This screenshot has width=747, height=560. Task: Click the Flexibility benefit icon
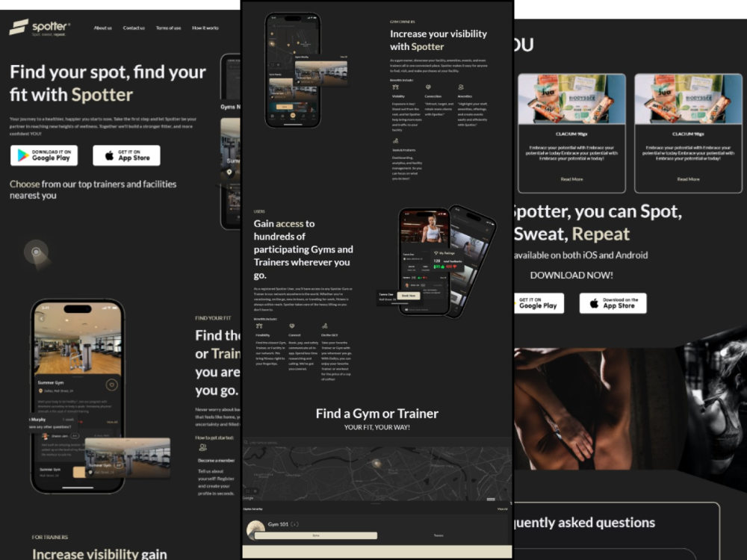click(259, 326)
